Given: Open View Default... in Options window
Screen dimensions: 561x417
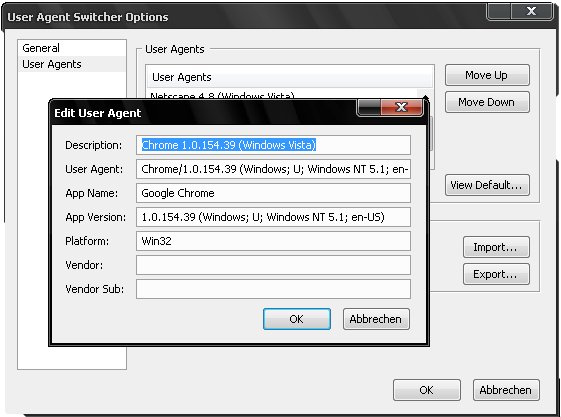Looking at the screenshot, I should (x=487, y=185).
